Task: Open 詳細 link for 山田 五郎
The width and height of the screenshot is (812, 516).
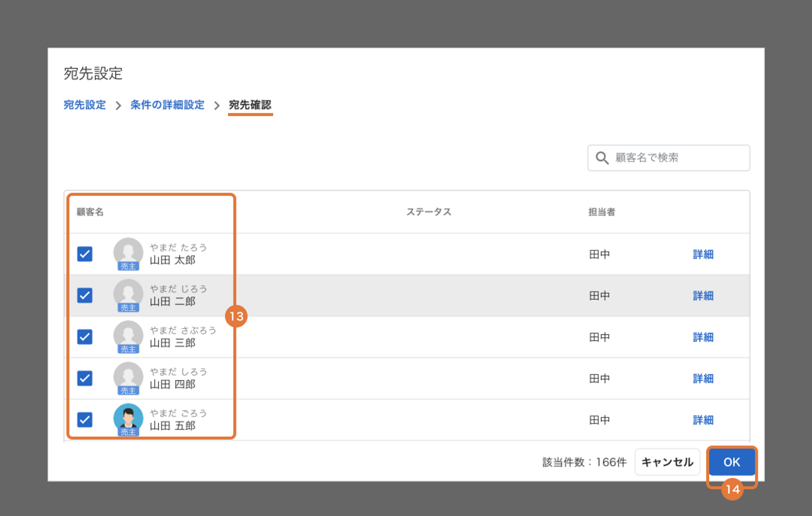Action: (x=703, y=420)
